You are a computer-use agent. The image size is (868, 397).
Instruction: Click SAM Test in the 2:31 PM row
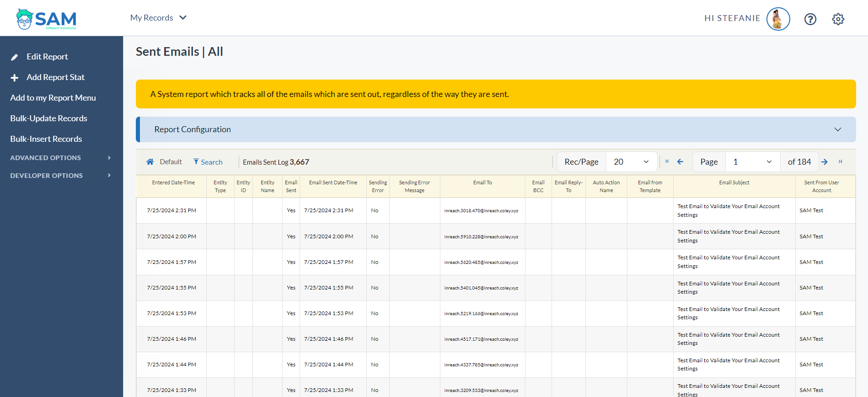[x=811, y=210]
